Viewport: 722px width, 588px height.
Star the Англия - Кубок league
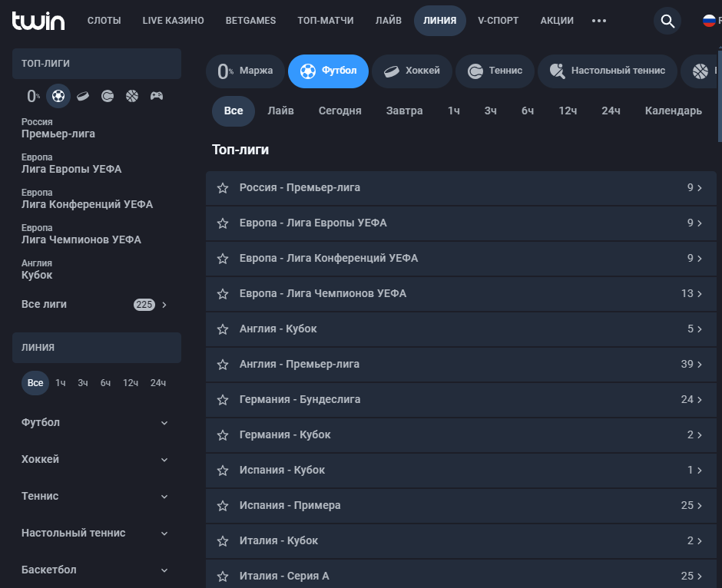click(x=223, y=329)
